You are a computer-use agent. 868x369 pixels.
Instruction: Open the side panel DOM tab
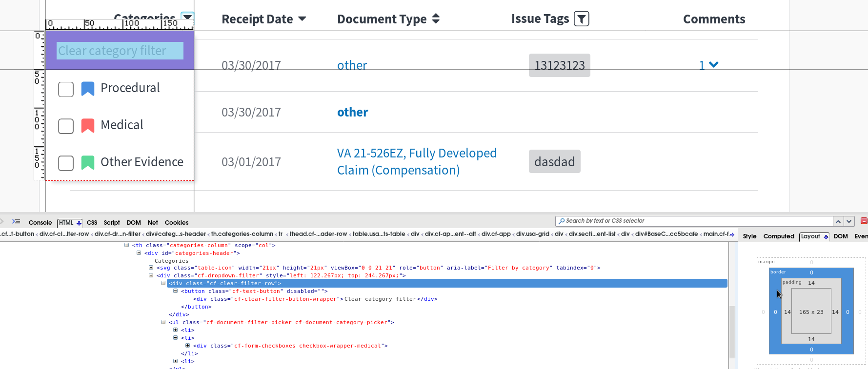(841, 236)
